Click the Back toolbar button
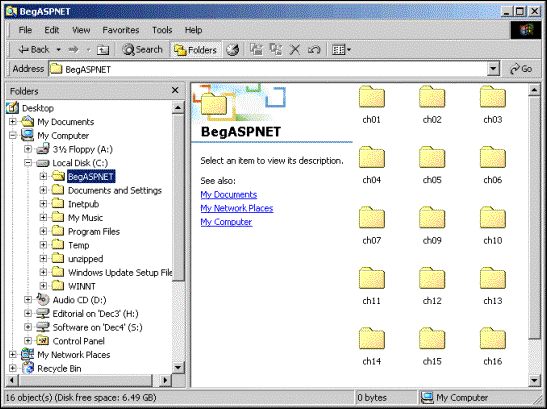The height and width of the screenshot is (409, 547). pyautogui.click(x=33, y=50)
